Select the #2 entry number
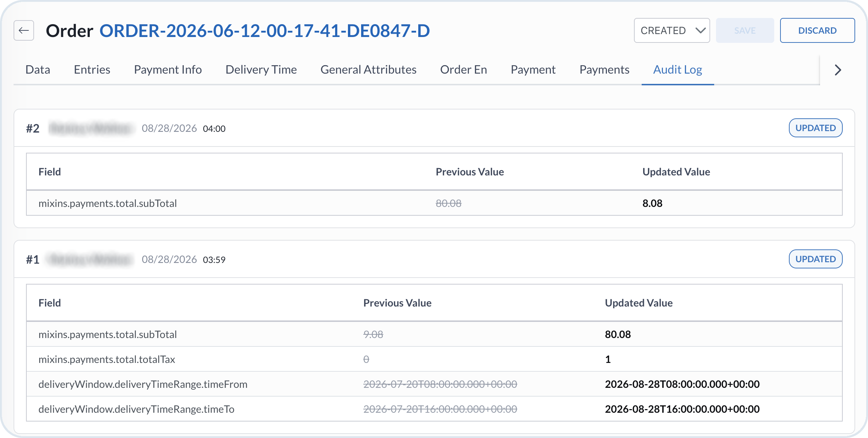Screen dimensions: 868x438 coord(33,129)
